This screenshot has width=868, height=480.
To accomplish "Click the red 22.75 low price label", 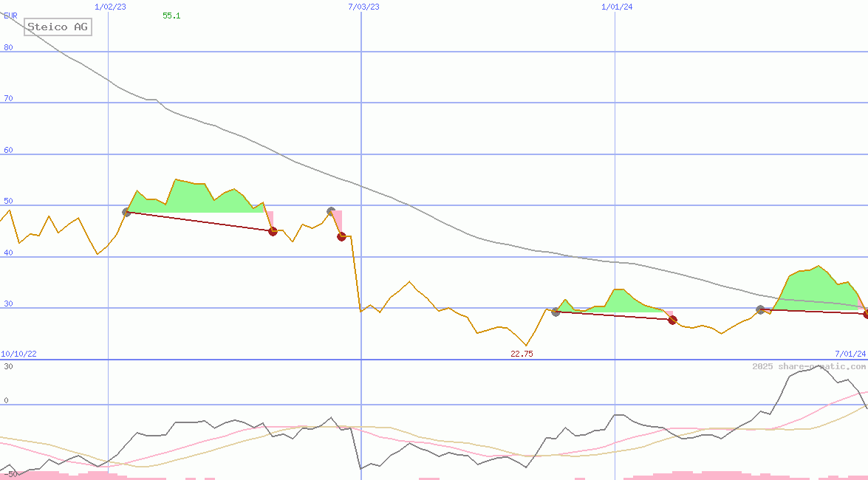I will [522, 354].
